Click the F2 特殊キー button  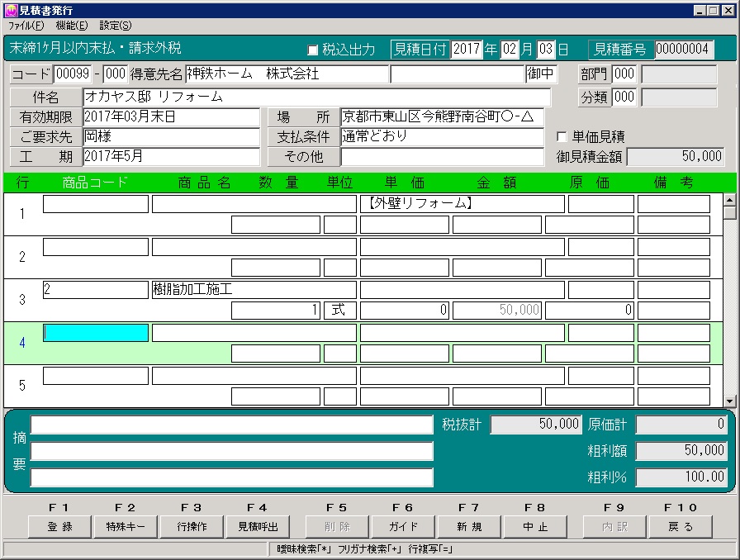click(126, 526)
